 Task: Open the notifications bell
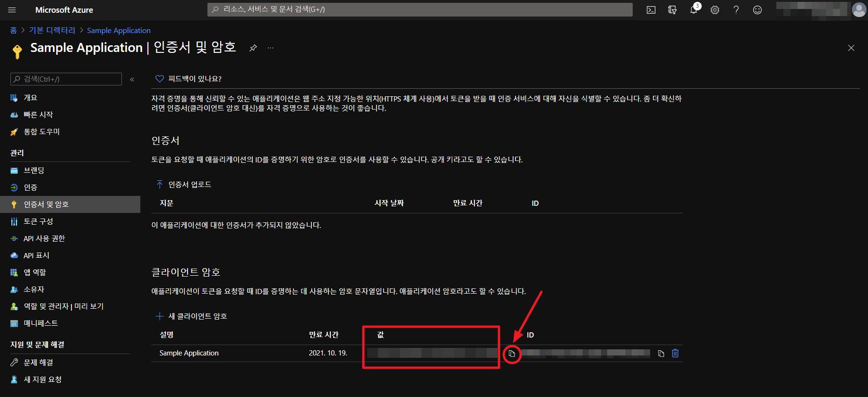[693, 10]
